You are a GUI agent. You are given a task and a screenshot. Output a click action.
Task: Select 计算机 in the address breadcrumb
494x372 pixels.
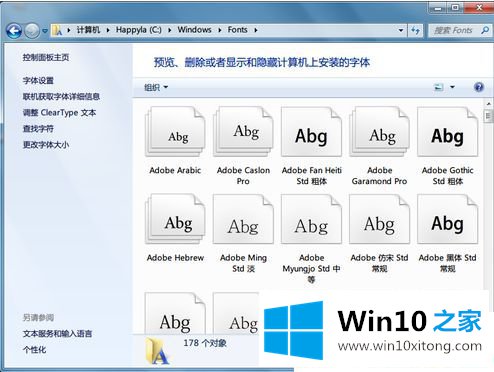(x=88, y=30)
